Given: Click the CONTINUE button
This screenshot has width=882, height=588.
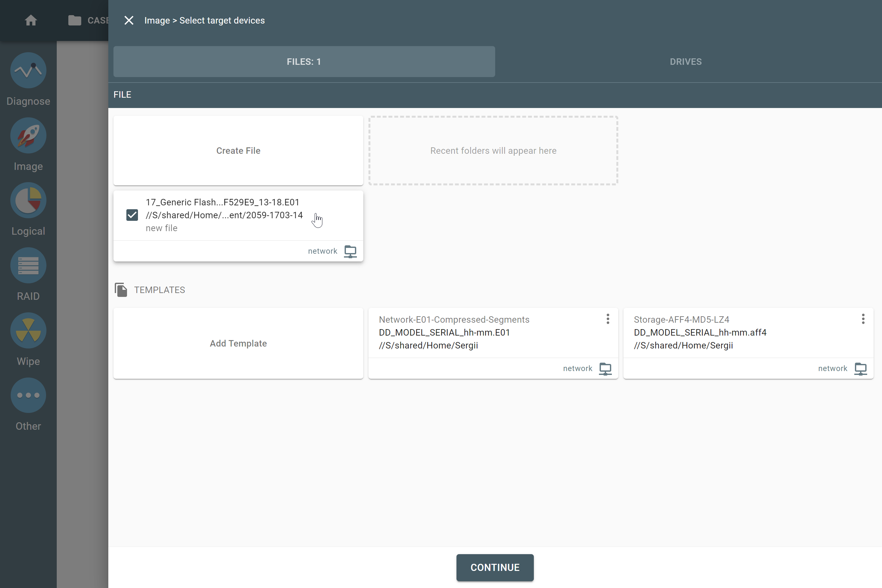Looking at the screenshot, I should (x=495, y=567).
